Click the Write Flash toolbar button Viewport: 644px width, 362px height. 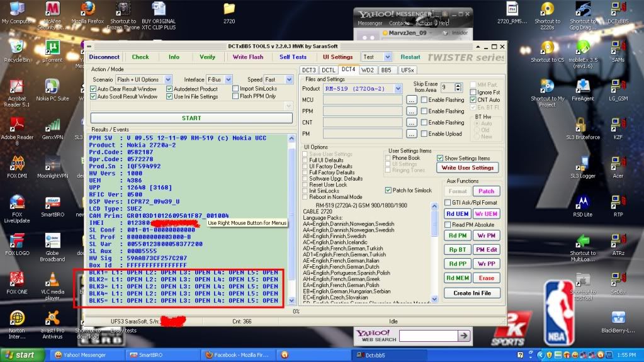coord(248,57)
